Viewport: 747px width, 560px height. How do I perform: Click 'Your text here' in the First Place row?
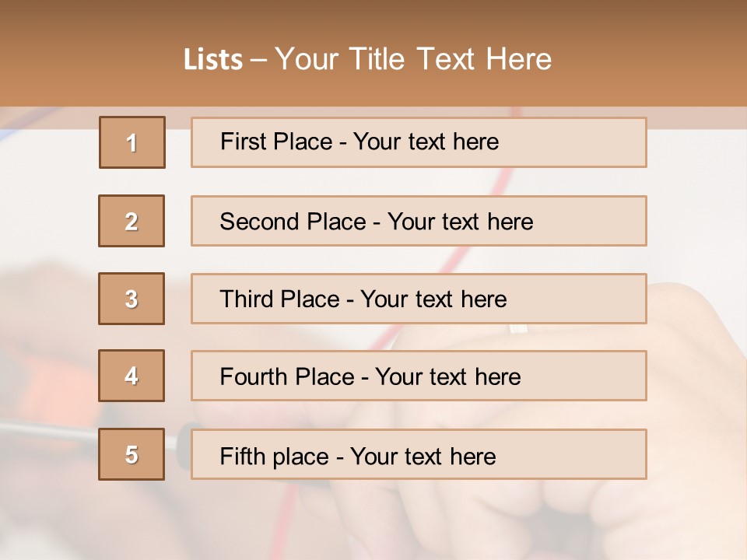426,142
